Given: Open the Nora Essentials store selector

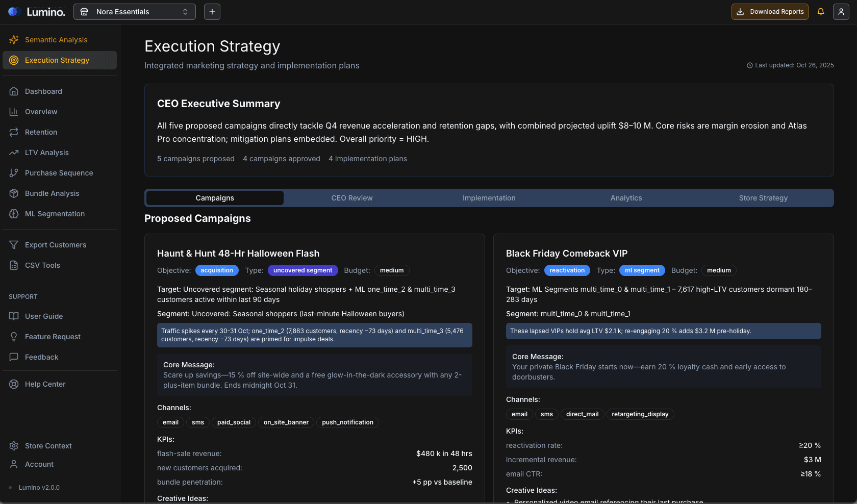Looking at the screenshot, I should [134, 11].
